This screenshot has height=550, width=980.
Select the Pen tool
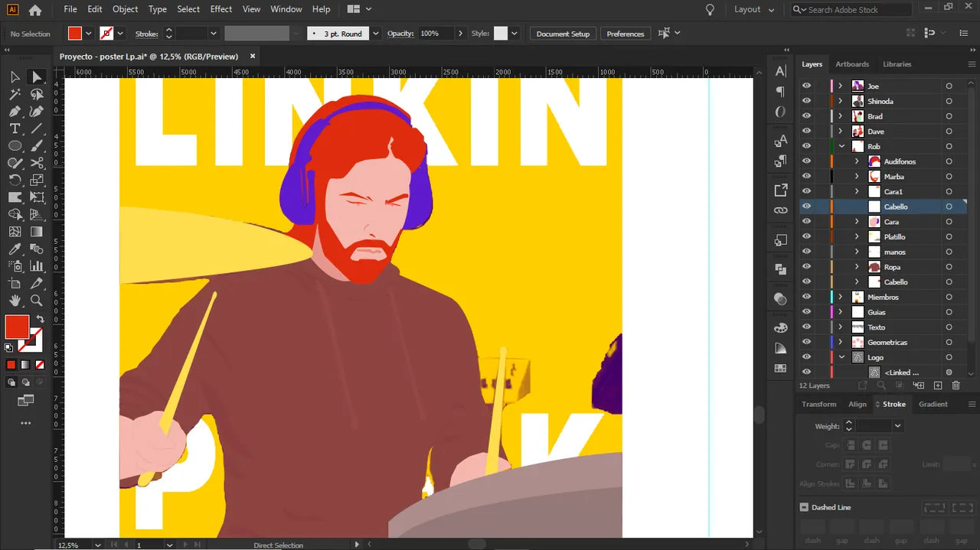(x=15, y=112)
